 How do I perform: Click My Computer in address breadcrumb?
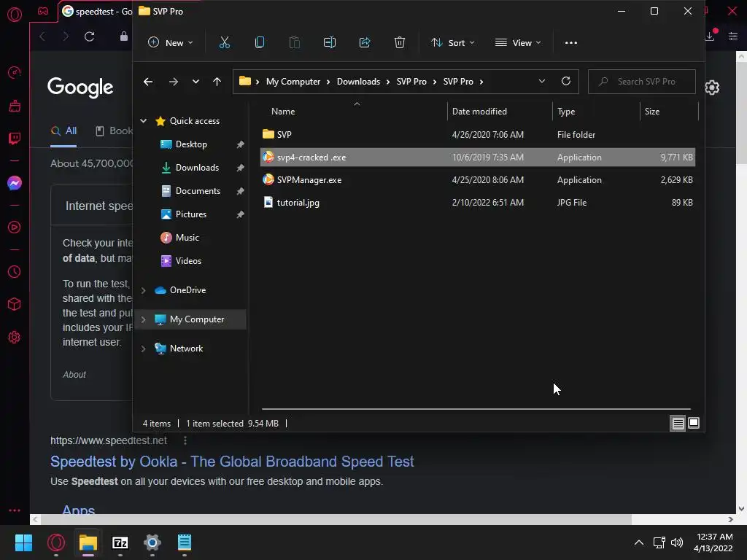pos(293,82)
